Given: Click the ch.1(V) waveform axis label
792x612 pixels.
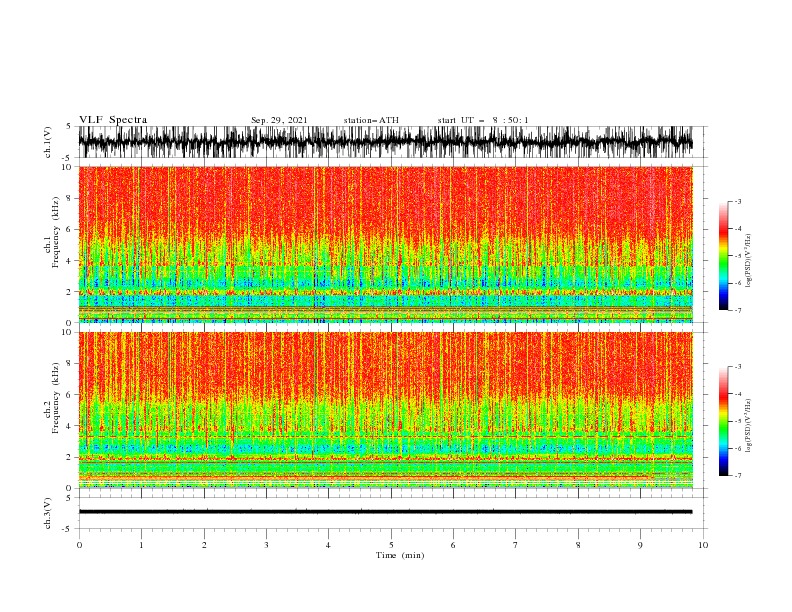Looking at the screenshot, I should tap(48, 142).
